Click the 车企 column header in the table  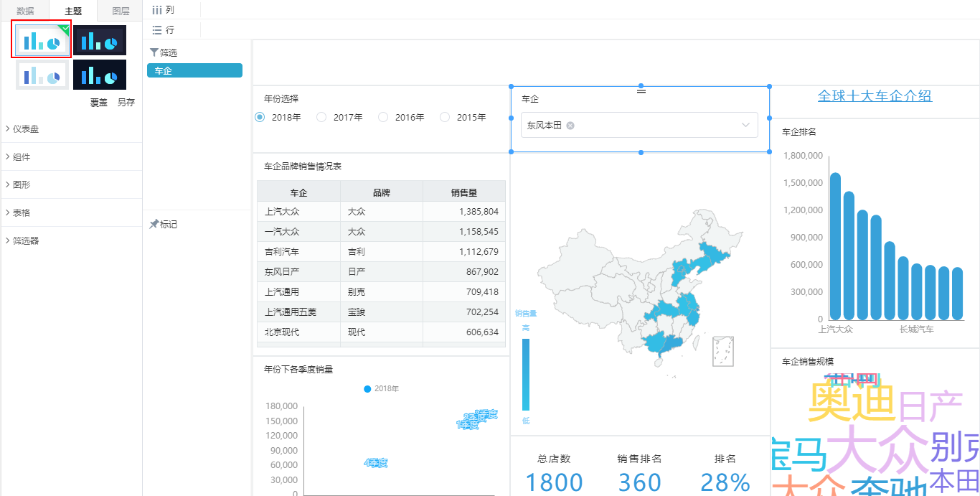[298, 192]
